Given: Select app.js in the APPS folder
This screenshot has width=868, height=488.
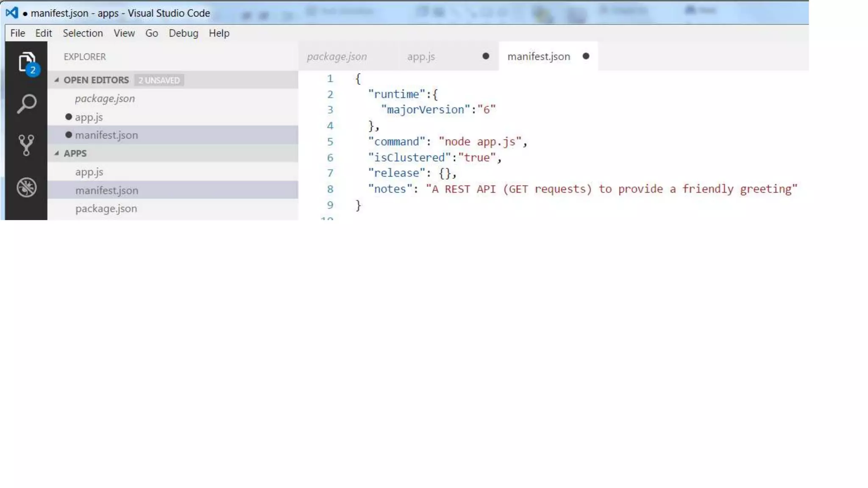Looking at the screenshot, I should [x=89, y=172].
